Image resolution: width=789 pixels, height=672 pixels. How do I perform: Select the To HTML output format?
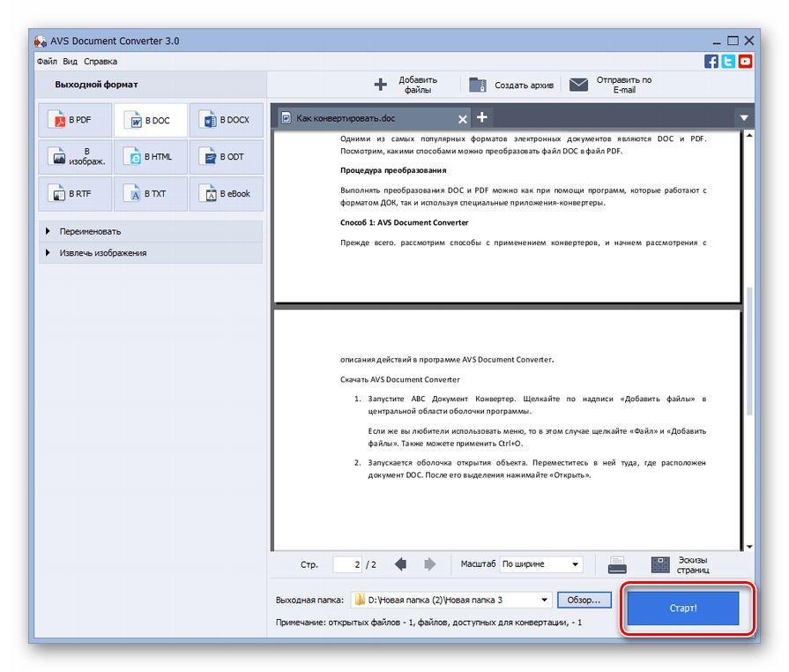[x=151, y=157]
